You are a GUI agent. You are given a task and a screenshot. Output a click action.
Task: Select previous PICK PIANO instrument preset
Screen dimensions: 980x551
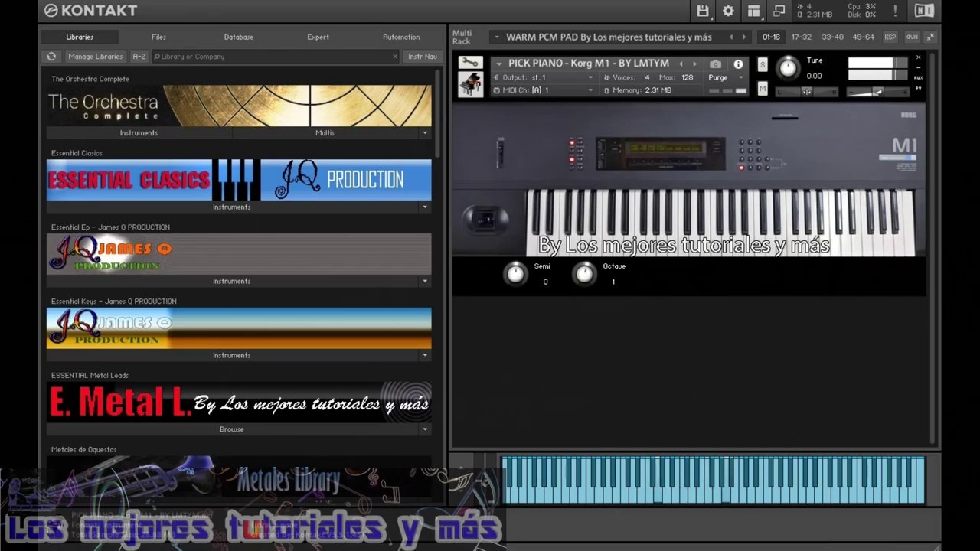point(681,64)
